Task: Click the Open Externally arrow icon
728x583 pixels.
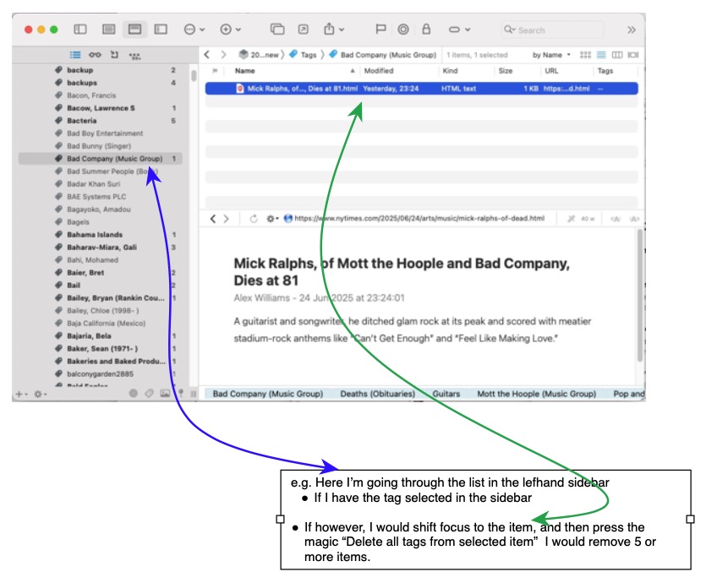Action: [x=304, y=30]
